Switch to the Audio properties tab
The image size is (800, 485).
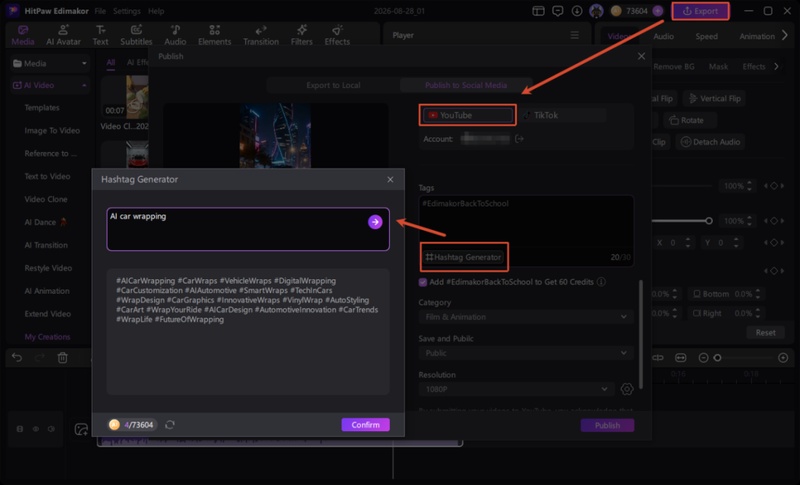coord(663,36)
